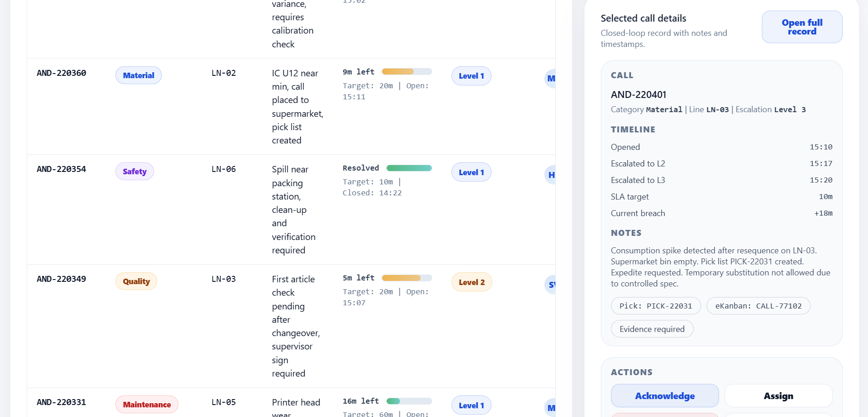868x417 pixels.
Task: Click the green Resolved progress bar
Action: (409, 168)
